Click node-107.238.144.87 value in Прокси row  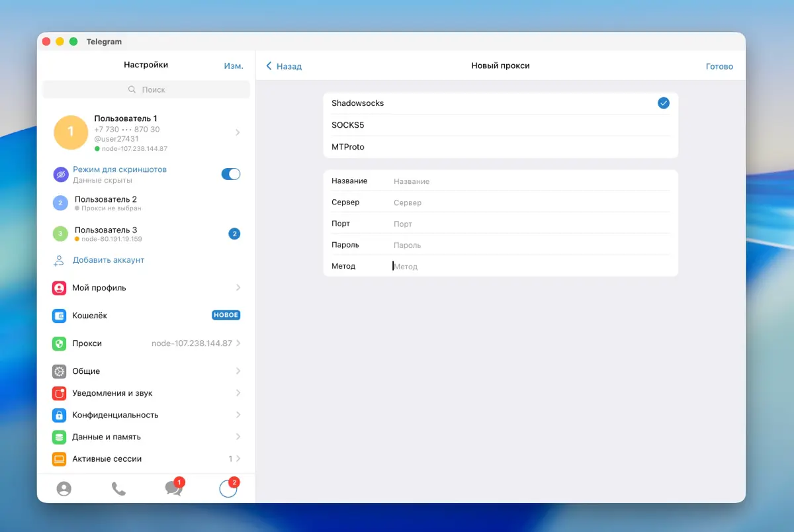[x=192, y=343]
